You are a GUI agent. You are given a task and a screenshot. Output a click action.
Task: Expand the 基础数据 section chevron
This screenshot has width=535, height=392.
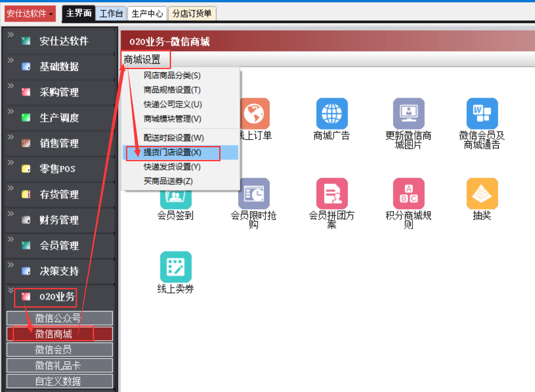click(x=10, y=60)
